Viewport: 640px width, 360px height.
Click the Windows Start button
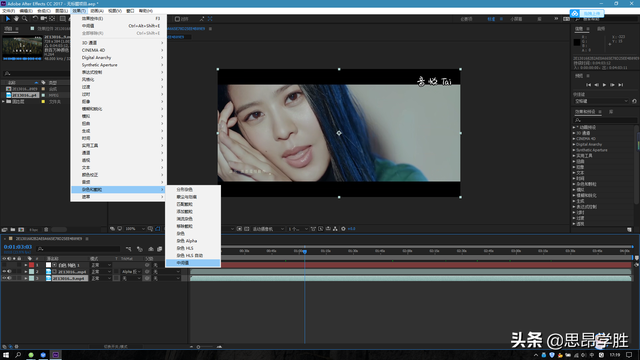(6, 355)
